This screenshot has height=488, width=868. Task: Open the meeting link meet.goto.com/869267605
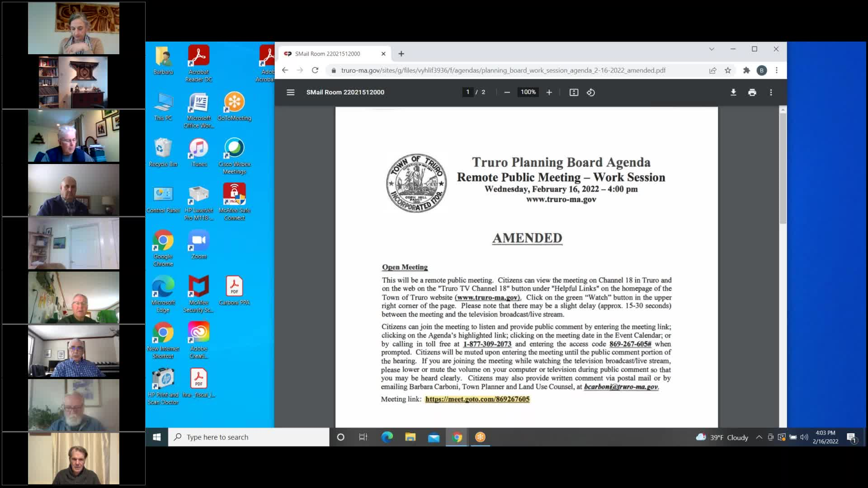[477, 399]
